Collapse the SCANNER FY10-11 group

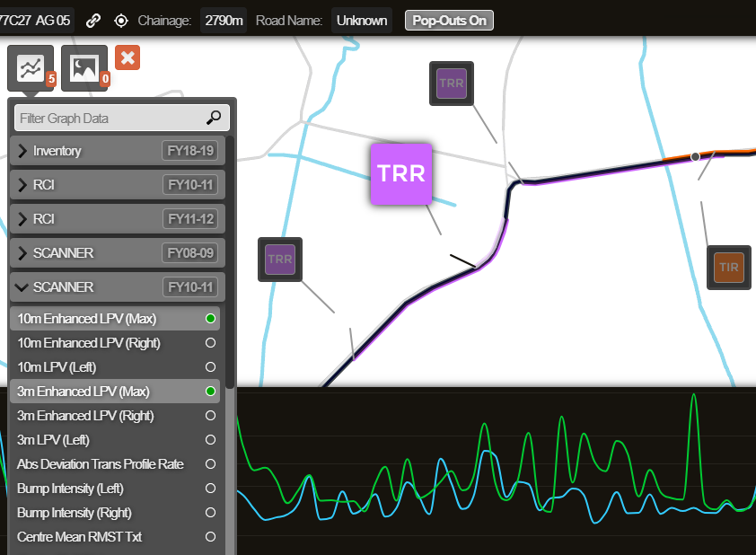[117, 287]
